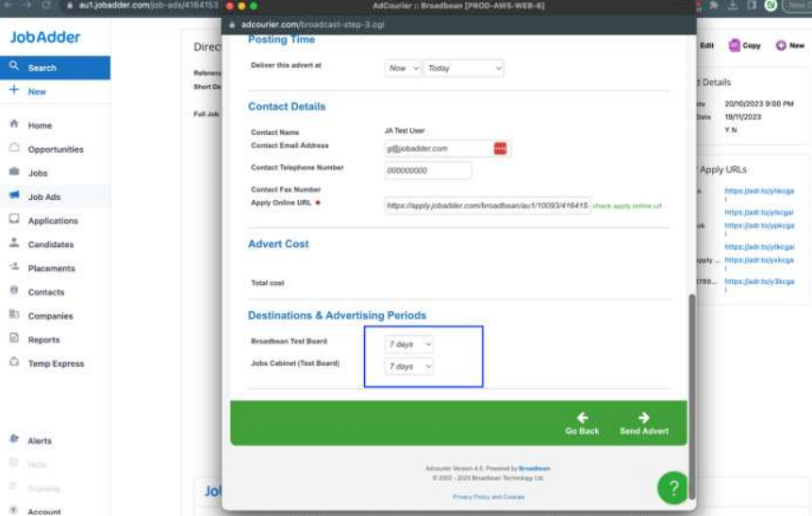This screenshot has height=516, width=812.
Task: Click the Search button in sidebar
Action: click(55, 68)
